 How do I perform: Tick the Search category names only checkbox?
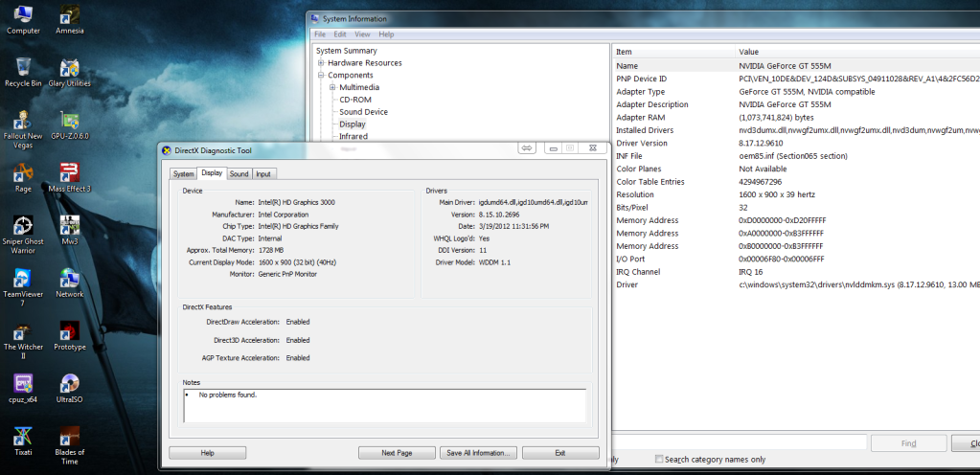pos(659,459)
